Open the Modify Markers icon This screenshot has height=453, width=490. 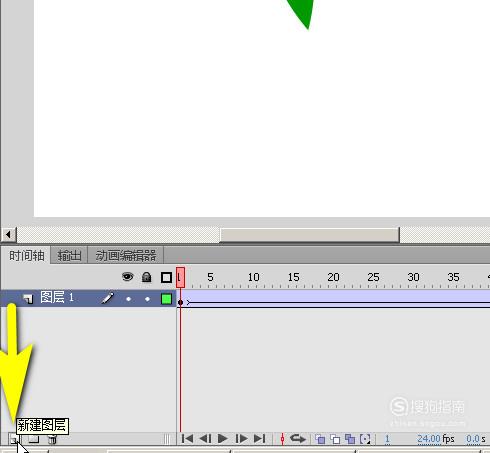[x=365, y=439]
